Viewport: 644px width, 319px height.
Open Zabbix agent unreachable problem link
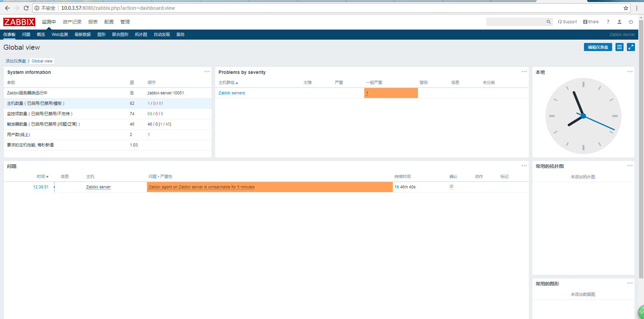202,187
